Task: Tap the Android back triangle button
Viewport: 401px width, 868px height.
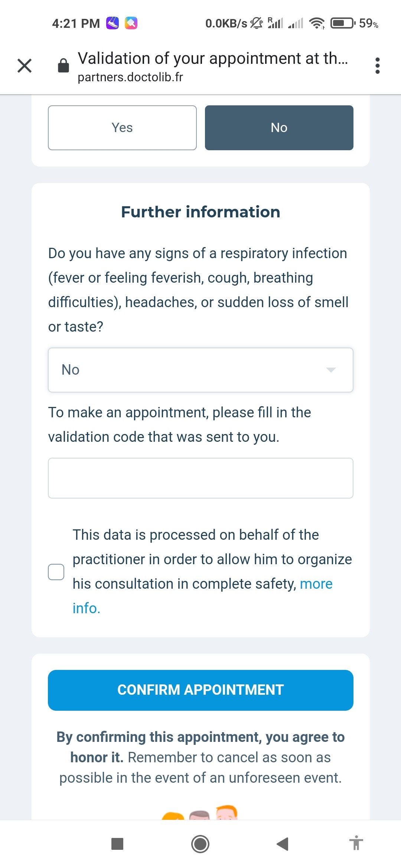Action: (x=283, y=844)
